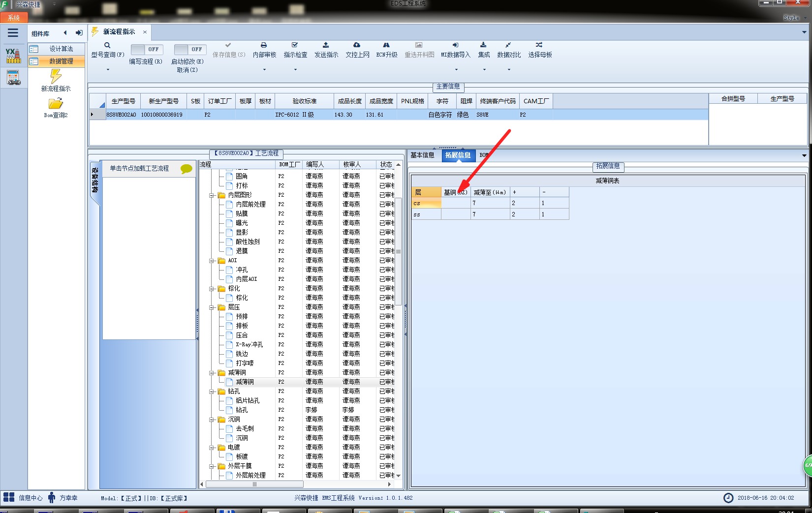This screenshot has width=812, height=513.
Task: Collapse the 电镀 tree folder
Action: pyautogui.click(x=212, y=448)
